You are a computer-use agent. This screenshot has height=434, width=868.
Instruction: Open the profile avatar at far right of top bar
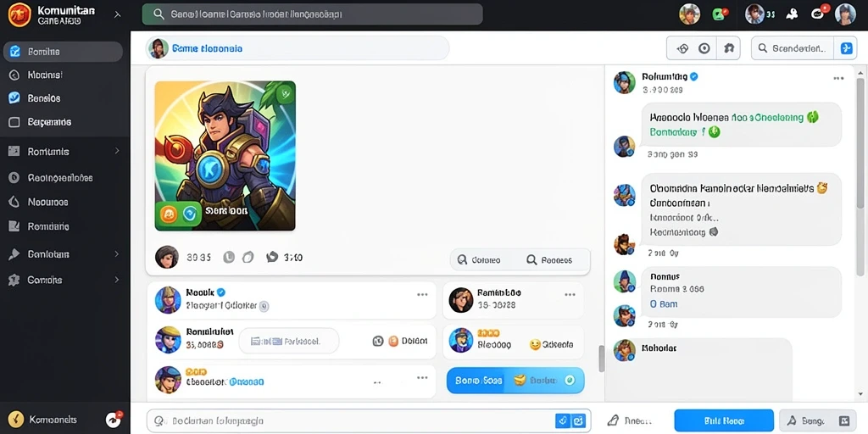(845, 14)
